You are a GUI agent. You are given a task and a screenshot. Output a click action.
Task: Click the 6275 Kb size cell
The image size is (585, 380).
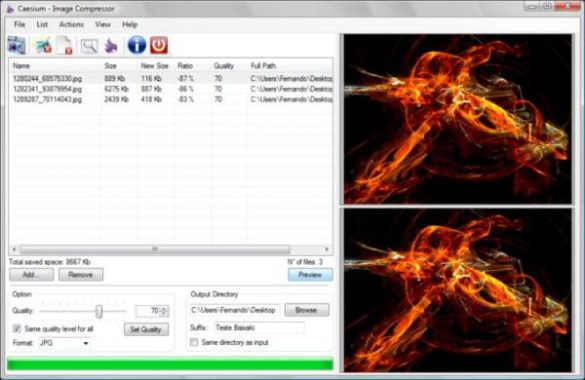(116, 89)
